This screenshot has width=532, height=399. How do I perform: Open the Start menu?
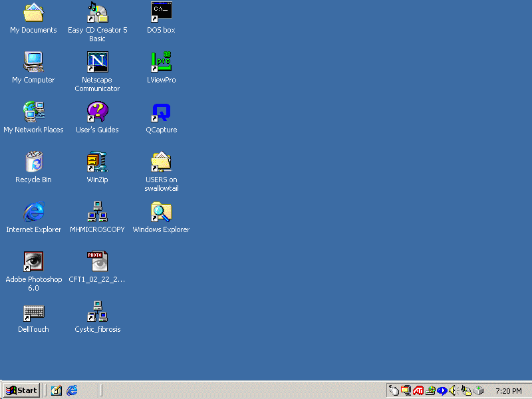[x=21, y=390]
